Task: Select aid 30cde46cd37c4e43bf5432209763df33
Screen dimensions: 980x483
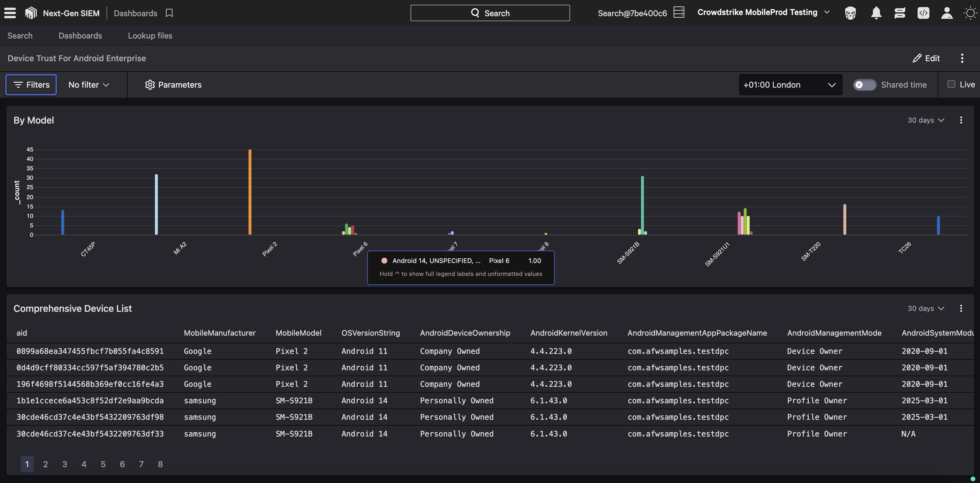Action: pyautogui.click(x=90, y=434)
